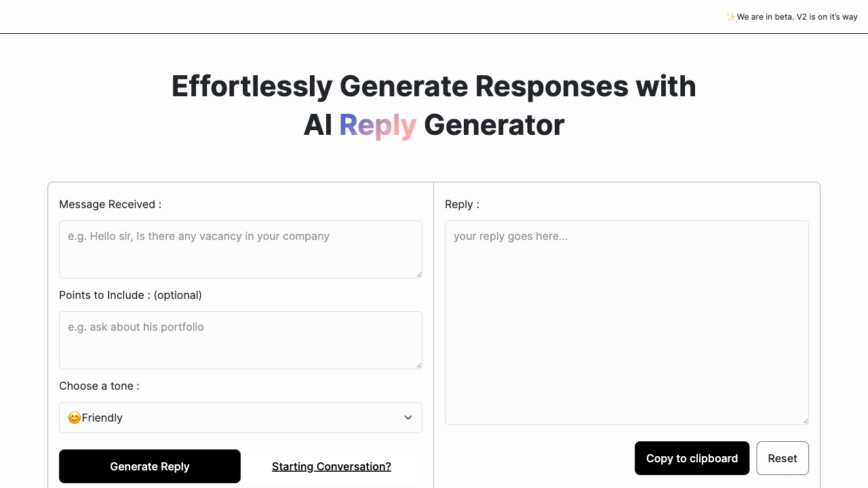
Task: Click the Generate Reply button
Action: pos(150,466)
